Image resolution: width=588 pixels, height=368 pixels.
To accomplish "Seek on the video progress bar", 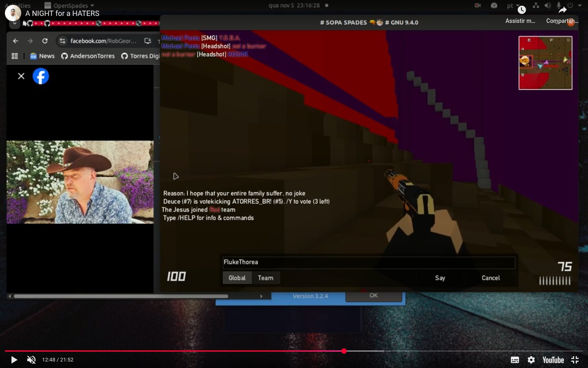I will pos(245,351).
